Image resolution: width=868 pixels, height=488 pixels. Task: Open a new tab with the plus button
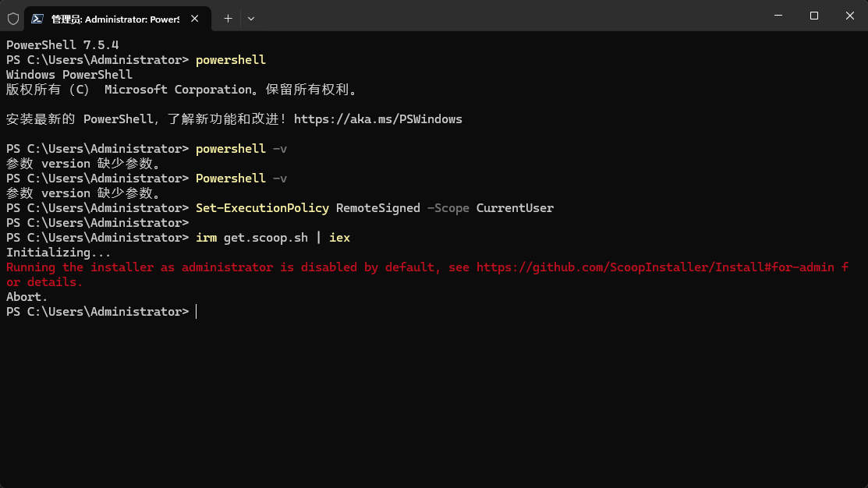(228, 18)
